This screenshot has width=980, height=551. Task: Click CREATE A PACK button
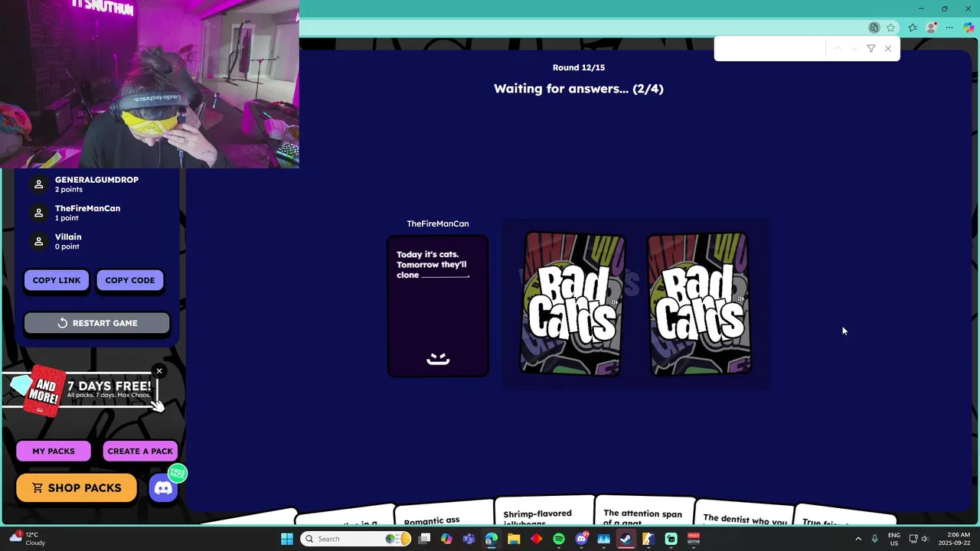click(x=140, y=451)
